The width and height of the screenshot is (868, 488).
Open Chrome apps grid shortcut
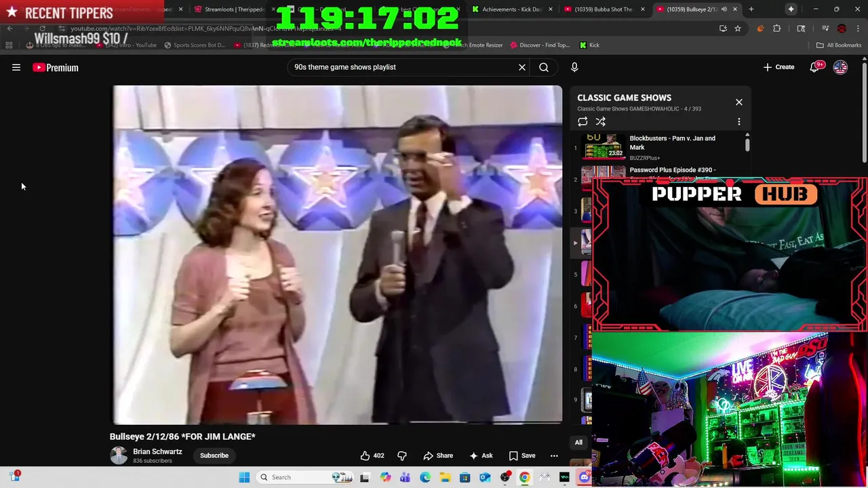click(x=9, y=45)
